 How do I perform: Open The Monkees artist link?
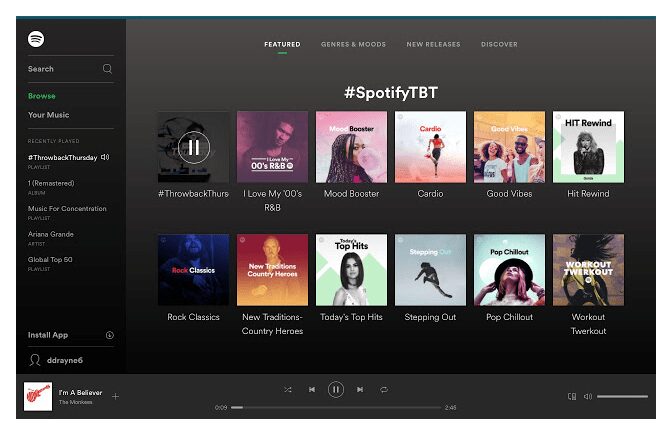pyautogui.click(x=75, y=402)
